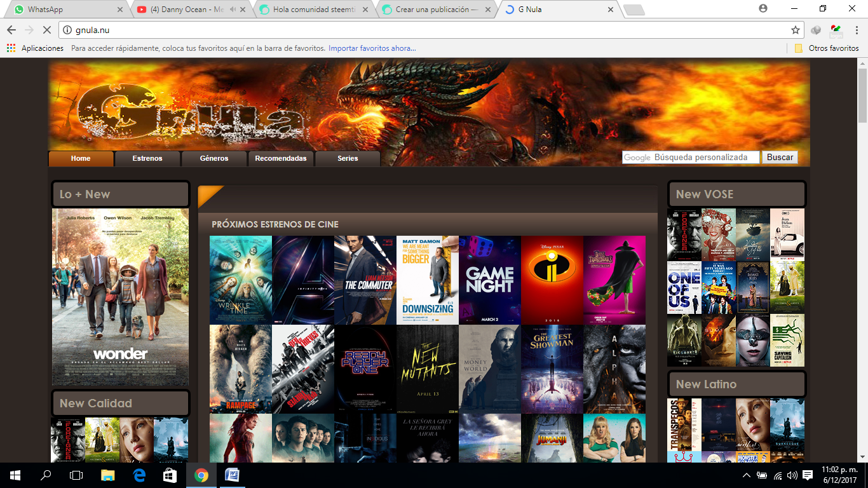868x488 pixels.
Task: Check the battery status tray icon
Action: coord(761,475)
